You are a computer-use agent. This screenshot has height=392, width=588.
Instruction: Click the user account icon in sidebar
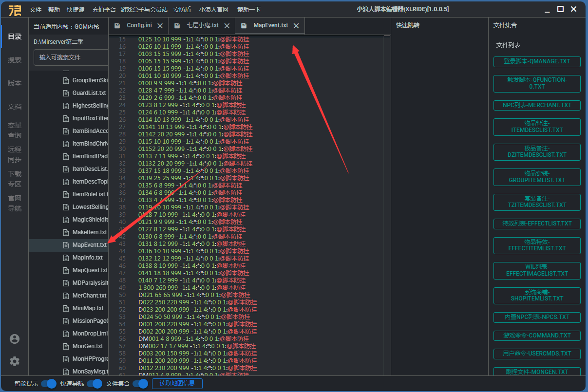click(15, 339)
